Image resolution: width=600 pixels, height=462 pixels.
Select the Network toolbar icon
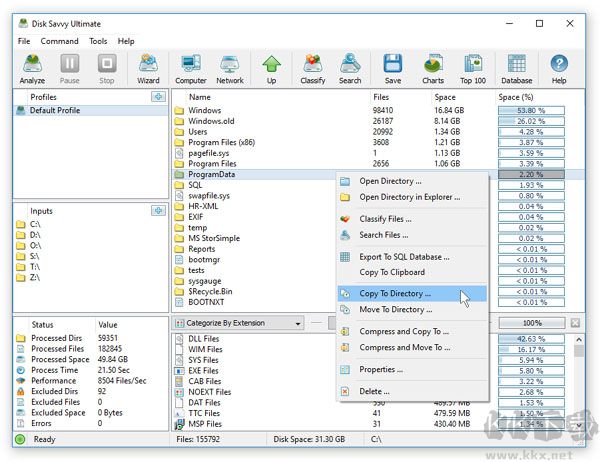click(x=230, y=69)
